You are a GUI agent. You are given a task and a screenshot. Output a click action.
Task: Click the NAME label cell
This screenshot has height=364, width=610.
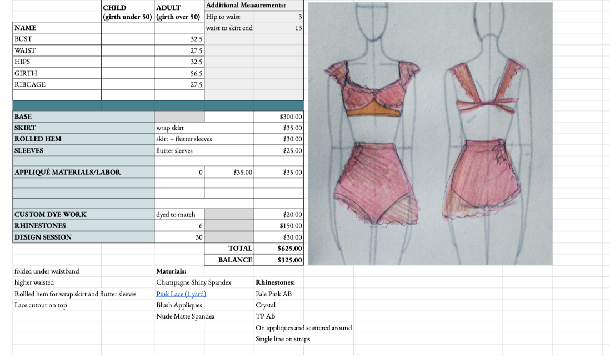[x=57, y=28]
